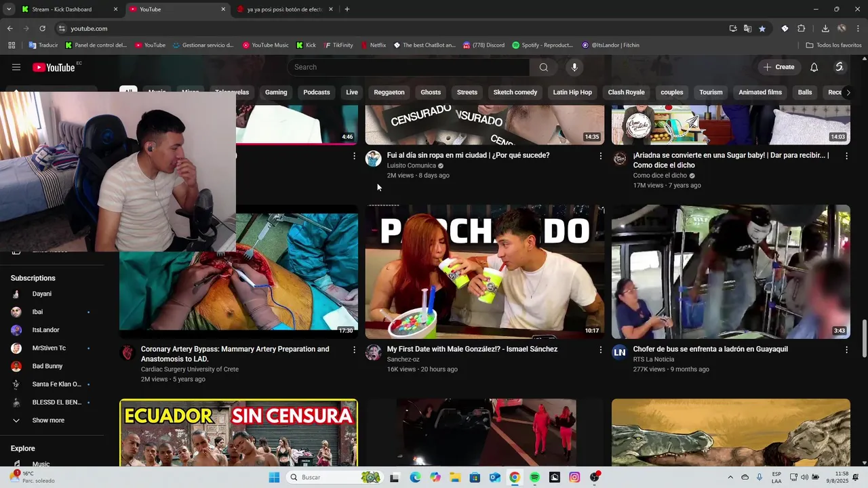
Task: Open options for the Ariadna Sugar baby video
Action: (846, 156)
